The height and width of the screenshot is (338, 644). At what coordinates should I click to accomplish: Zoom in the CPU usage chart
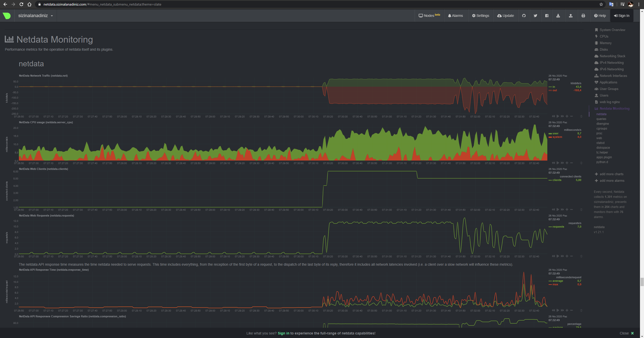point(567,163)
